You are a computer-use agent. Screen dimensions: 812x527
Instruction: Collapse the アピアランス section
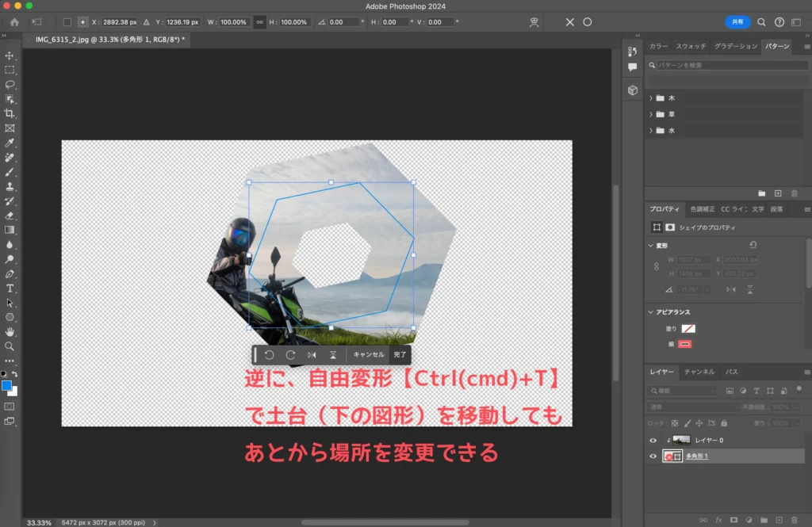pyautogui.click(x=650, y=312)
